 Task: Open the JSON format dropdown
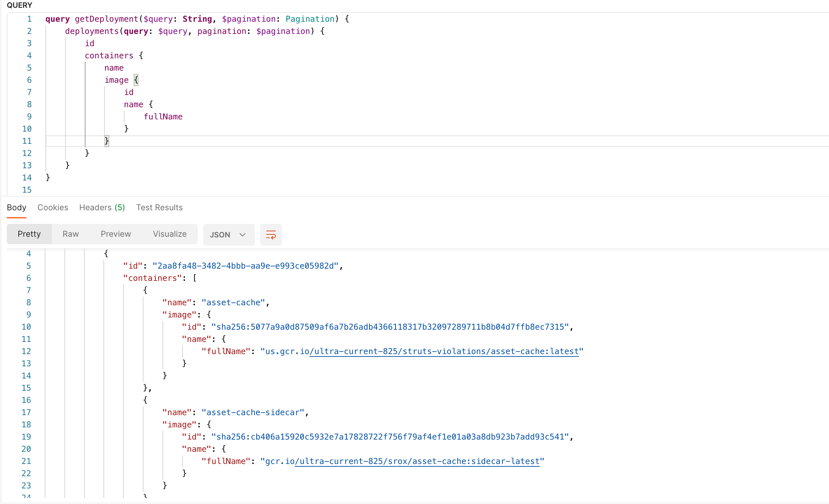[x=228, y=235]
